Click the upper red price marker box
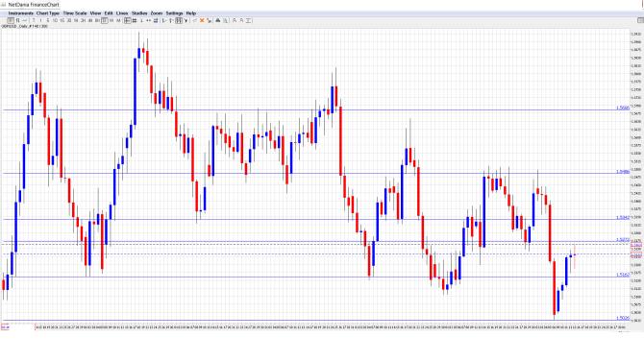644x362 pixels. pos(636,245)
